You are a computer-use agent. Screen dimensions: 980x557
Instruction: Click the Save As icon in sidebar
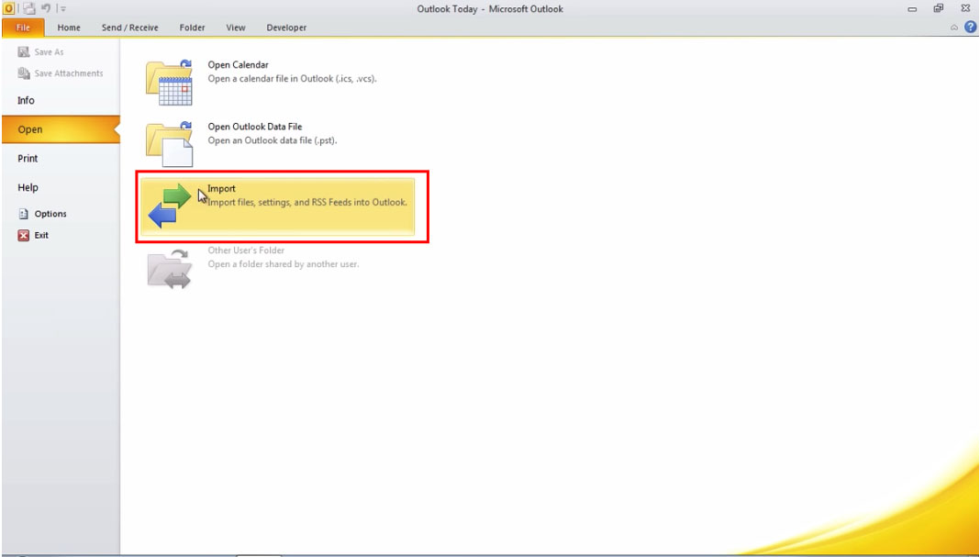[24, 52]
